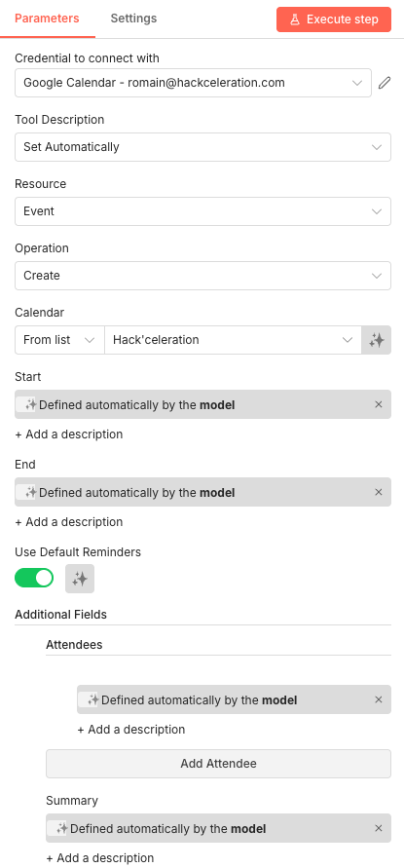This screenshot has height=868, width=404.
Task: Select the Parameters tab
Action: 47,19
